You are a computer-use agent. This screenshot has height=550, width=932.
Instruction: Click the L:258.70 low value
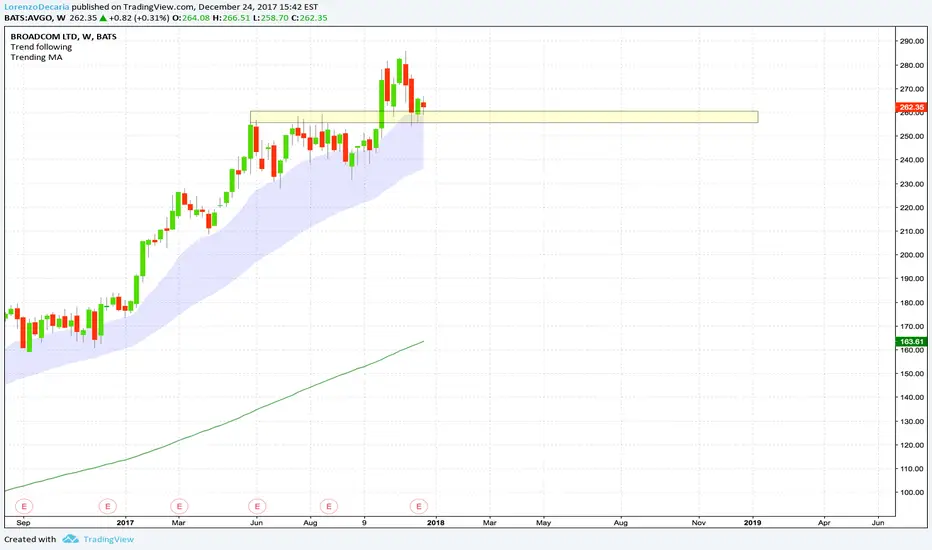pos(270,18)
